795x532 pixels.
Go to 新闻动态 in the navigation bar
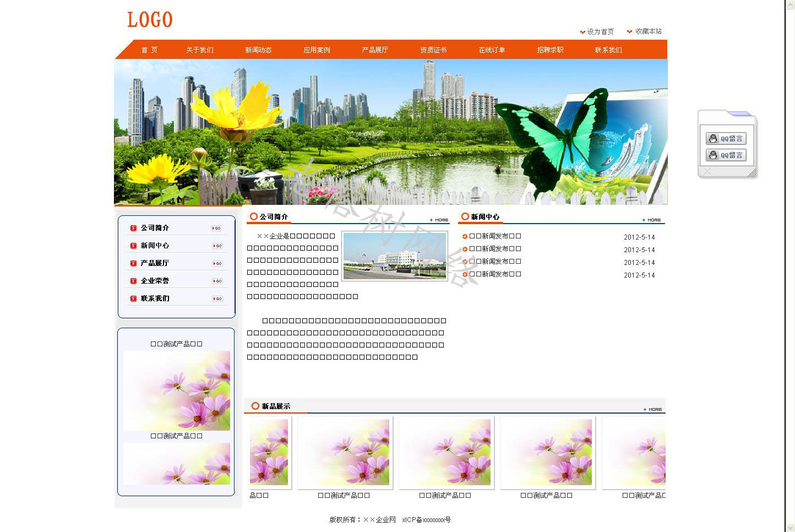258,50
